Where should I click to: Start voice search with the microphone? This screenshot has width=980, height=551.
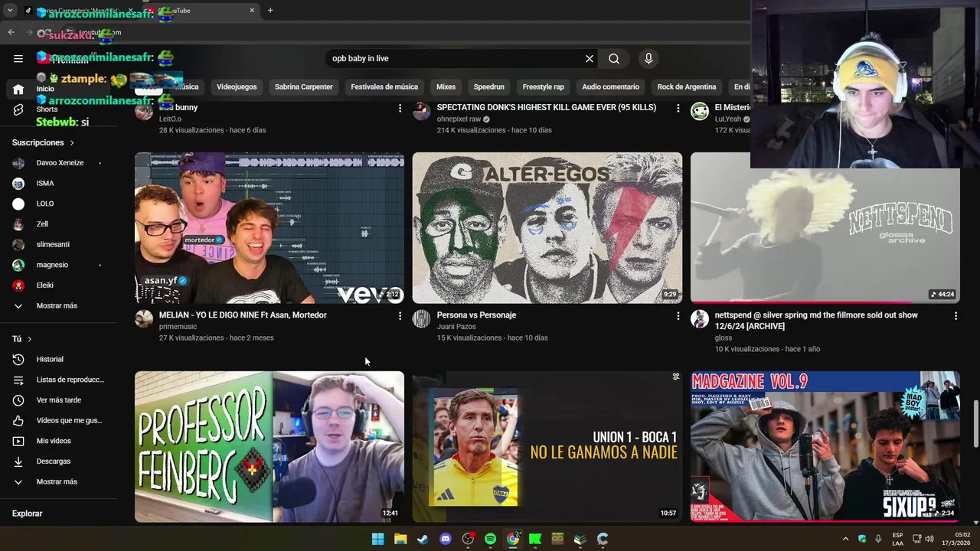[x=648, y=58]
